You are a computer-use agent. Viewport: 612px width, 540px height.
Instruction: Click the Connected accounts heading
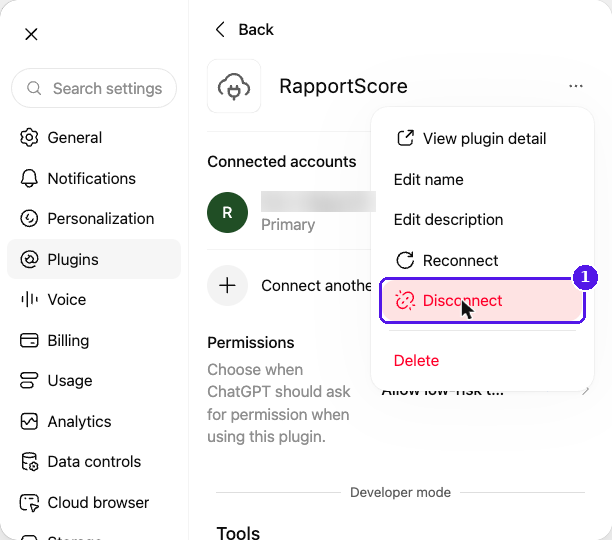click(282, 162)
